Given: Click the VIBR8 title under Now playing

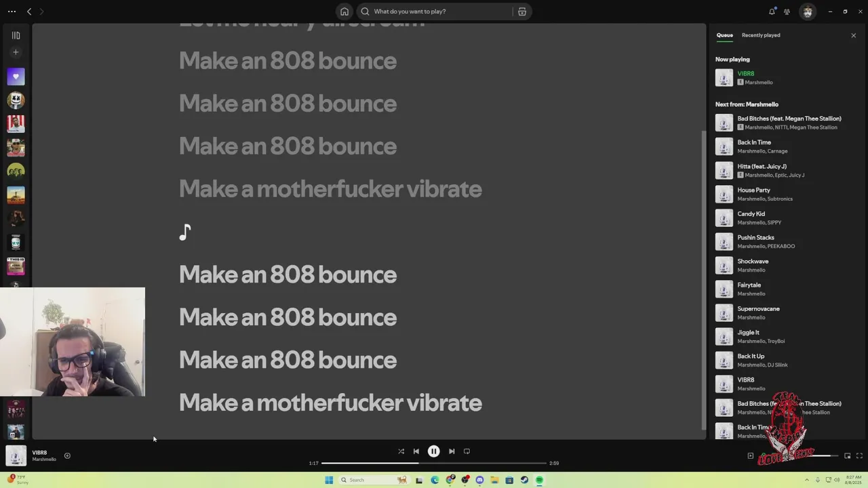Looking at the screenshot, I should (x=745, y=73).
